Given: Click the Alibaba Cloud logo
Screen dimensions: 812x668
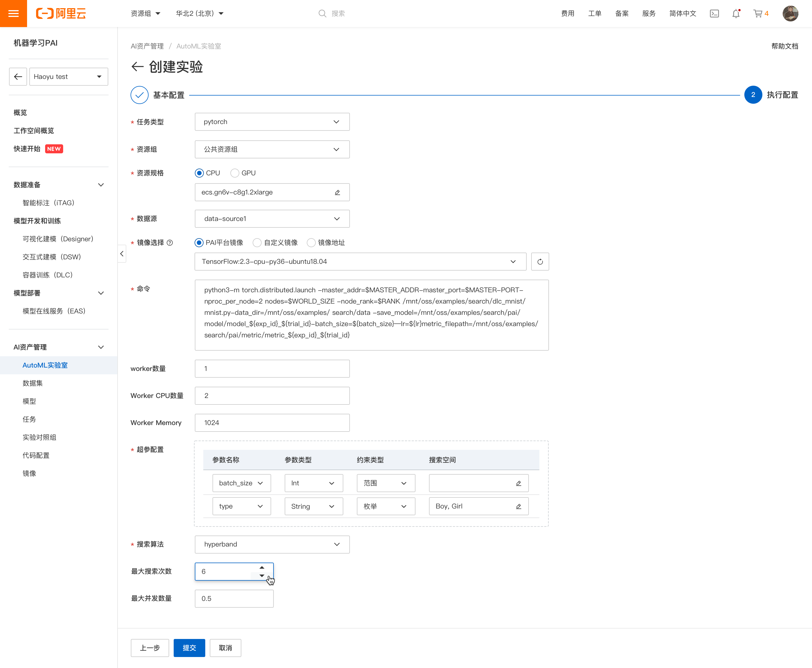Looking at the screenshot, I should [x=61, y=14].
